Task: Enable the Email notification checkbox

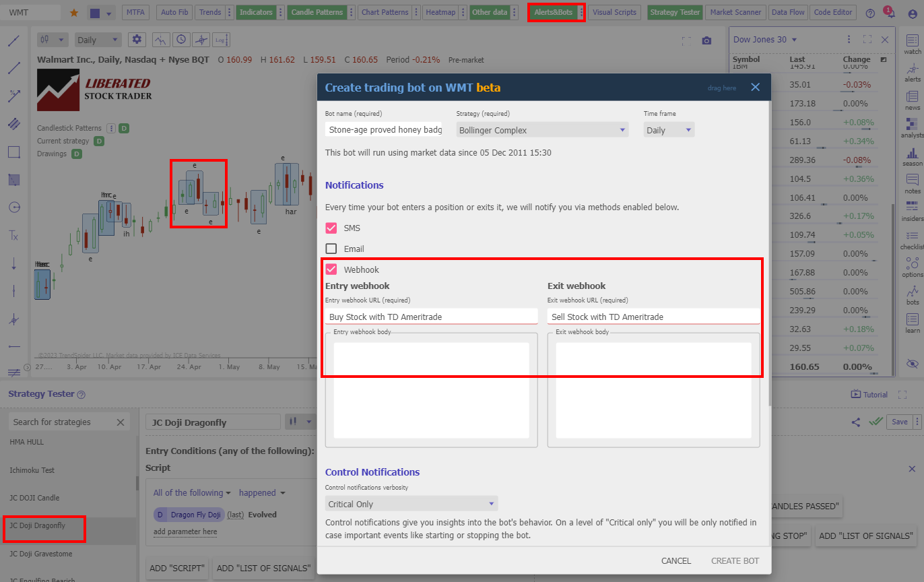Action: pyautogui.click(x=331, y=248)
